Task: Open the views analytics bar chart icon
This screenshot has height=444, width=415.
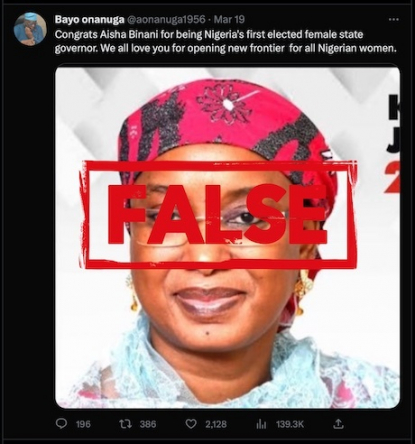Action: (261, 424)
